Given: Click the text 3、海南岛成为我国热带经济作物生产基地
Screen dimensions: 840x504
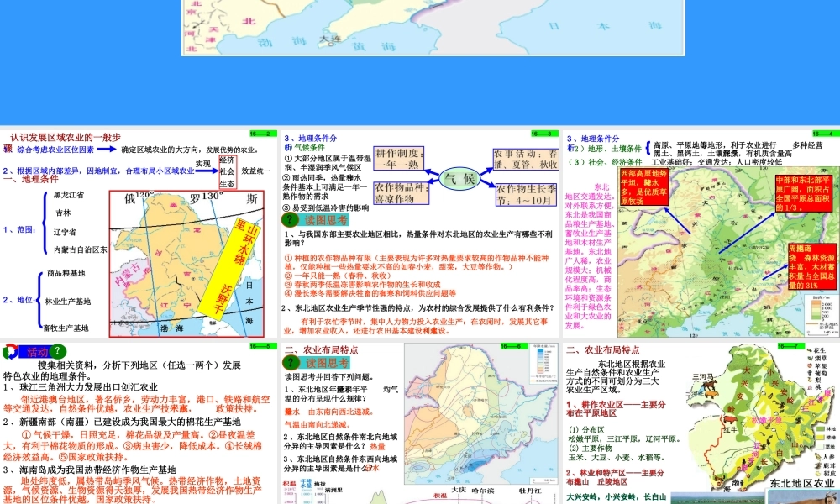Looking at the screenshot, I should point(90,470).
